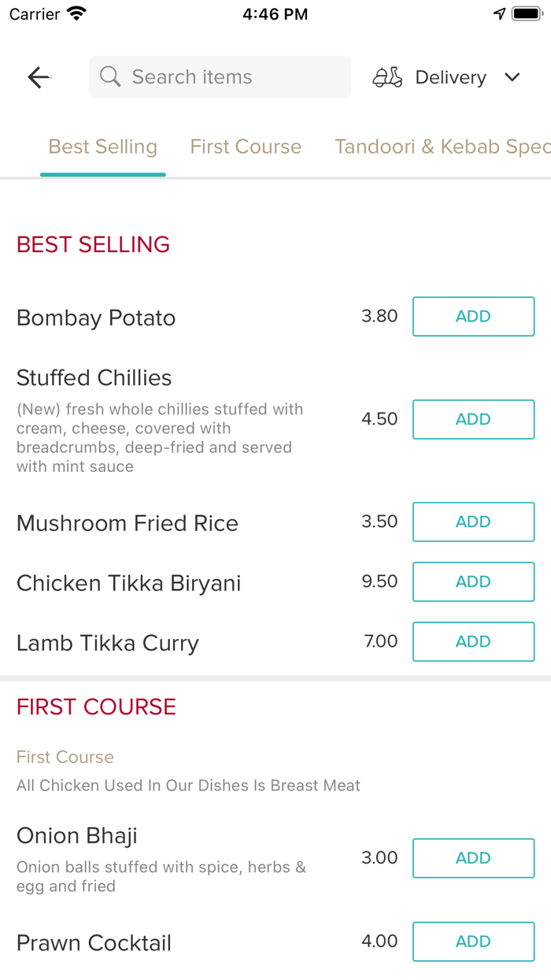Click the Search items field
This screenshot has width=551, height=980.
[220, 76]
